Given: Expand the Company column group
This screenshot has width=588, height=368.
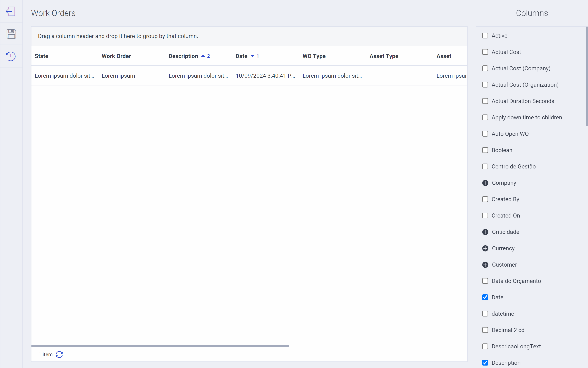Looking at the screenshot, I should pos(485,183).
